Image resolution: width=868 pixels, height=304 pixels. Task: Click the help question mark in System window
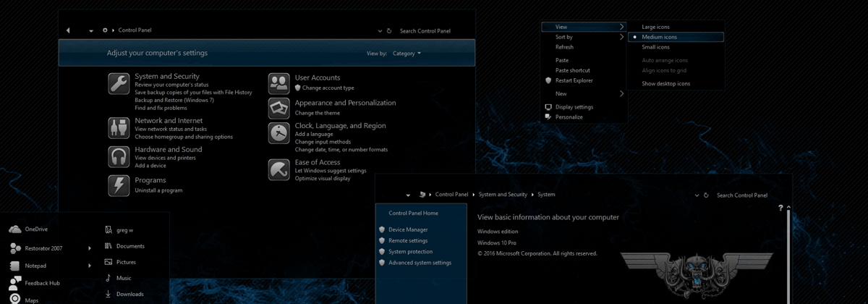pyautogui.click(x=780, y=208)
